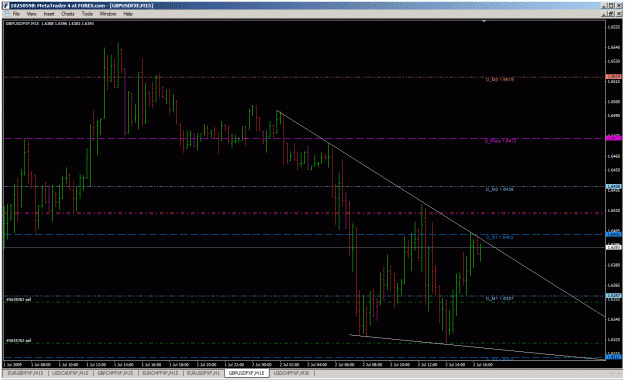
Task: Click the lower sell order label on left
Action: click(18, 341)
